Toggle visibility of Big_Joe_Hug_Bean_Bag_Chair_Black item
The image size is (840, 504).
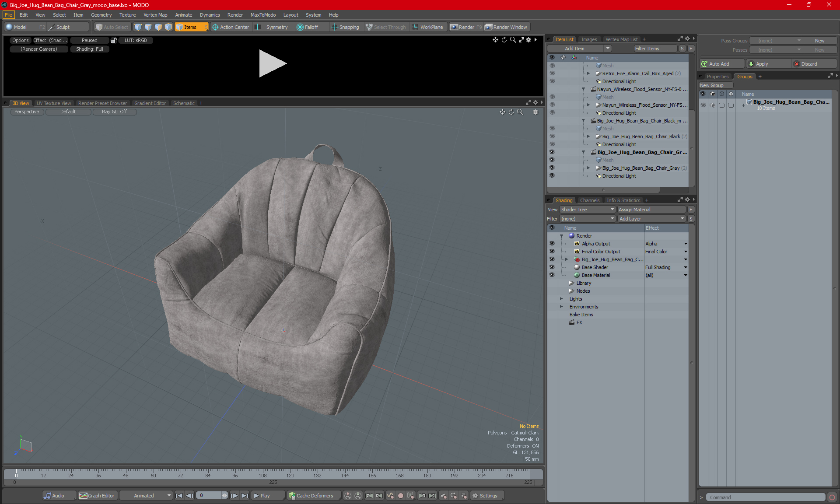click(x=552, y=136)
